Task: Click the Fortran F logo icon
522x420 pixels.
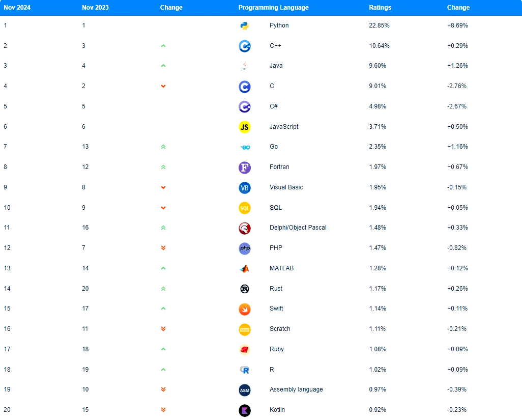Action: coord(245,167)
